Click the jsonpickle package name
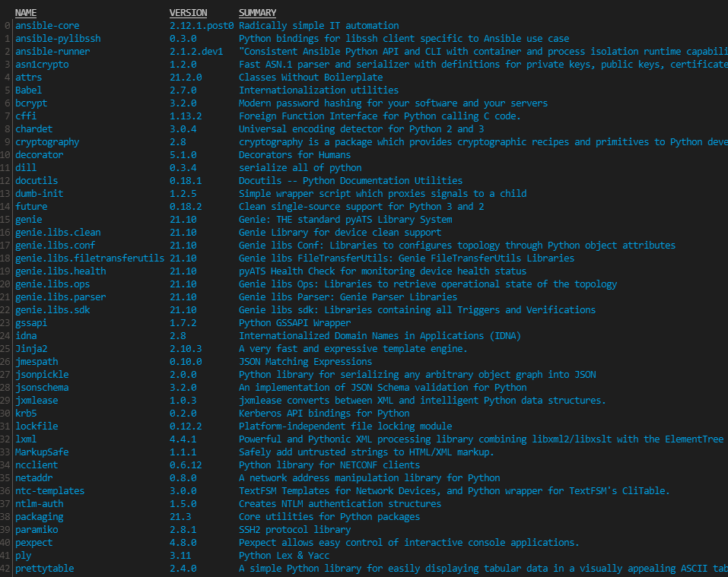 point(42,375)
